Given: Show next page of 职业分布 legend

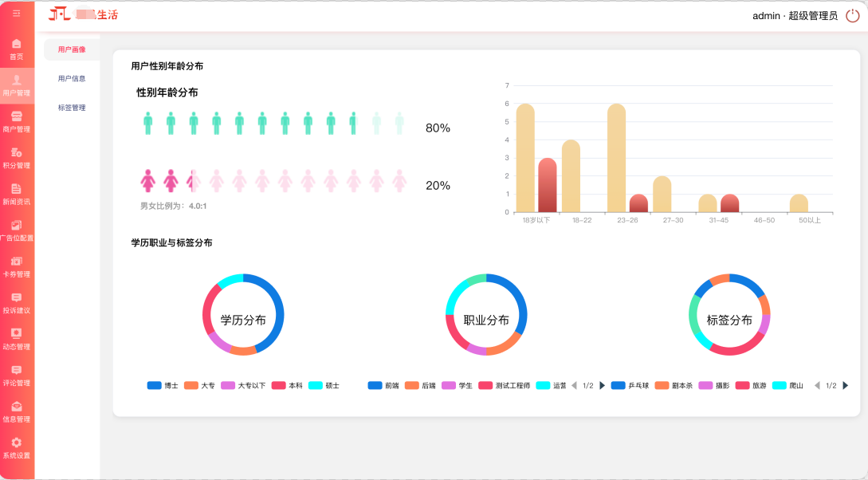Looking at the screenshot, I should tap(603, 385).
